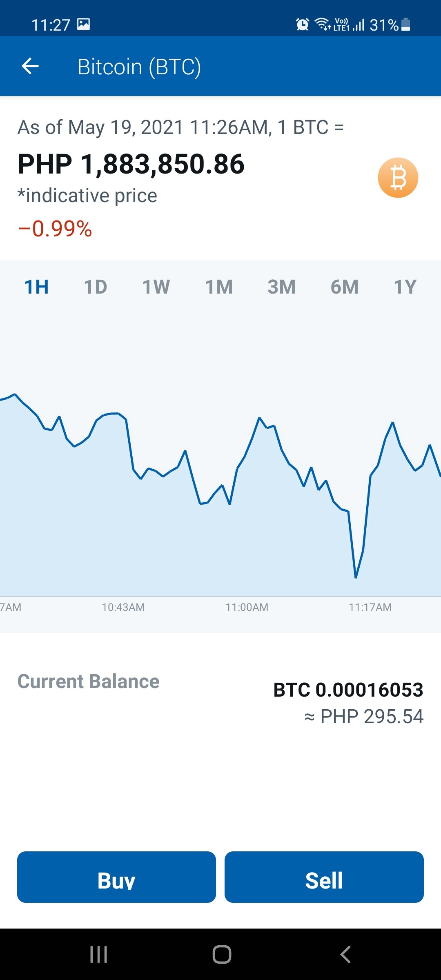The image size is (441, 980).
Task: Tap the chart's lowest dip point
Action: tap(356, 577)
